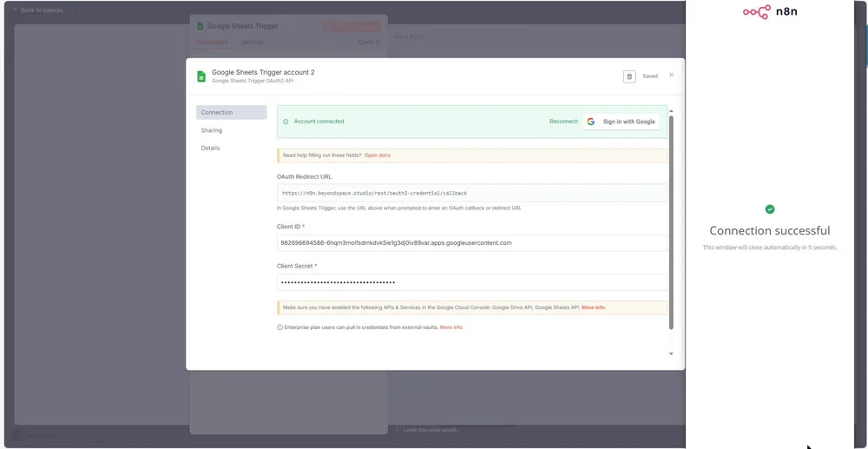The width and height of the screenshot is (868, 449).
Task: Click the dialog vertical scrollbar thumb
Action: [672, 222]
